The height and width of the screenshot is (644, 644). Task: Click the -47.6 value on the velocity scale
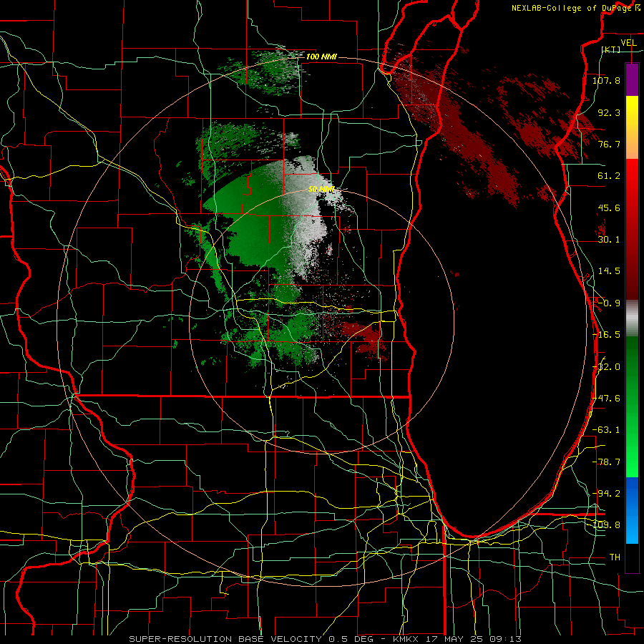pyautogui.click(x=607, y=399)
